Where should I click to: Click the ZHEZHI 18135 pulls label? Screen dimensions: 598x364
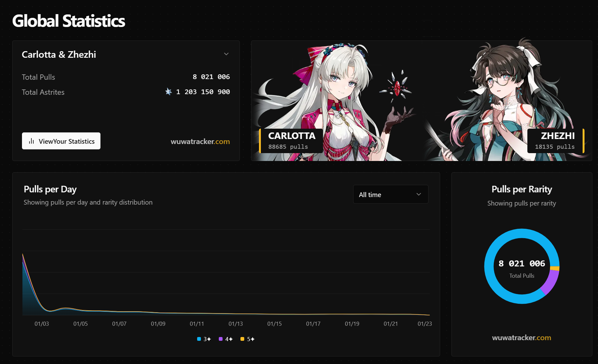tap(556, 141)
